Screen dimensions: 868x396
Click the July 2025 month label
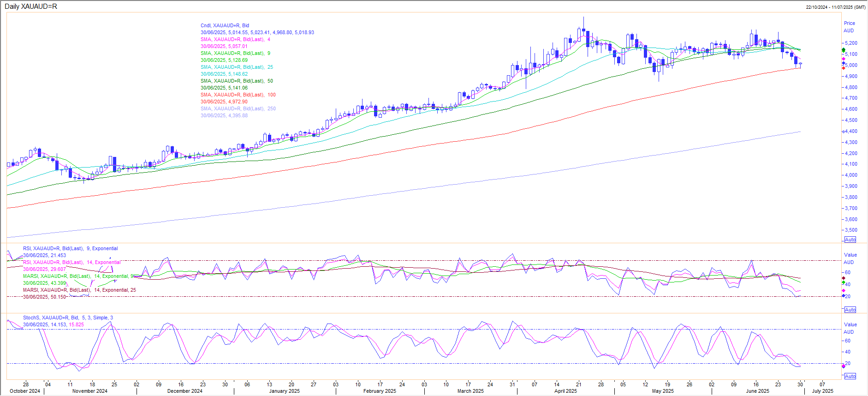(823, 391)
